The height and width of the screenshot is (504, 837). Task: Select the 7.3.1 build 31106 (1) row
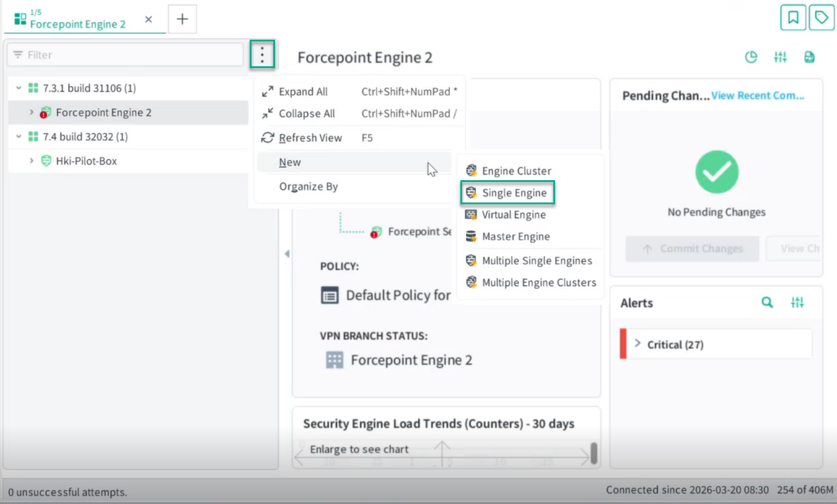(x=128, y=89)
